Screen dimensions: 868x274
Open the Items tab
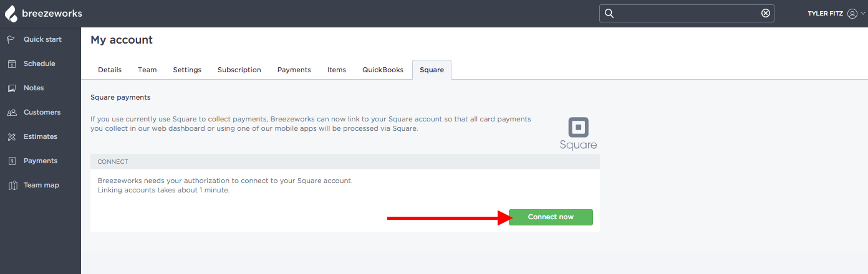coord(337,70)
